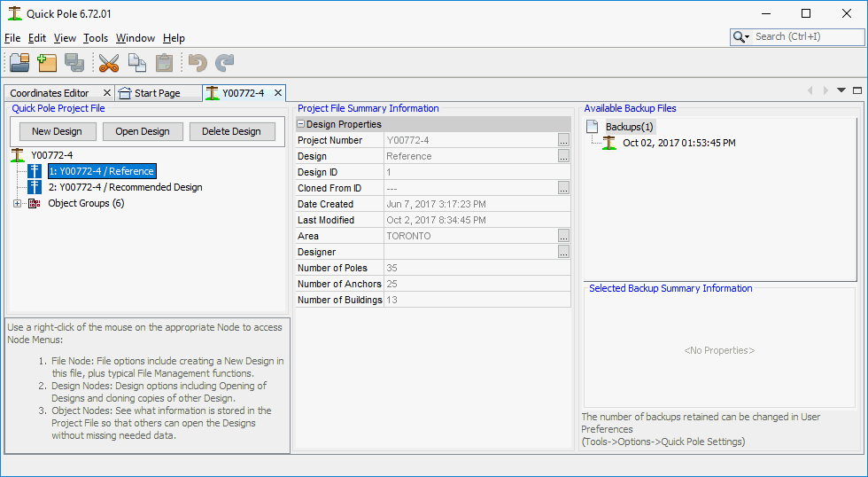This screenshot has height=477, width=868.
Task: Click the Cut scissors icon
Action: coord(109,63)
